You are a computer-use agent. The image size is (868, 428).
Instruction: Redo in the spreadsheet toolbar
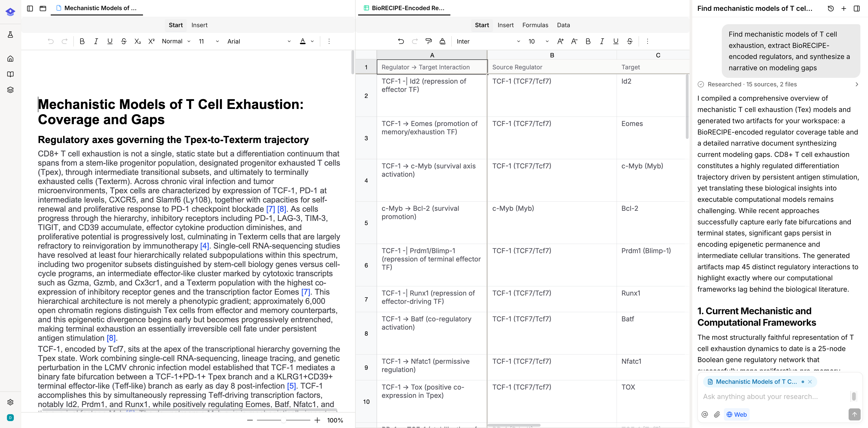[415, 41]
